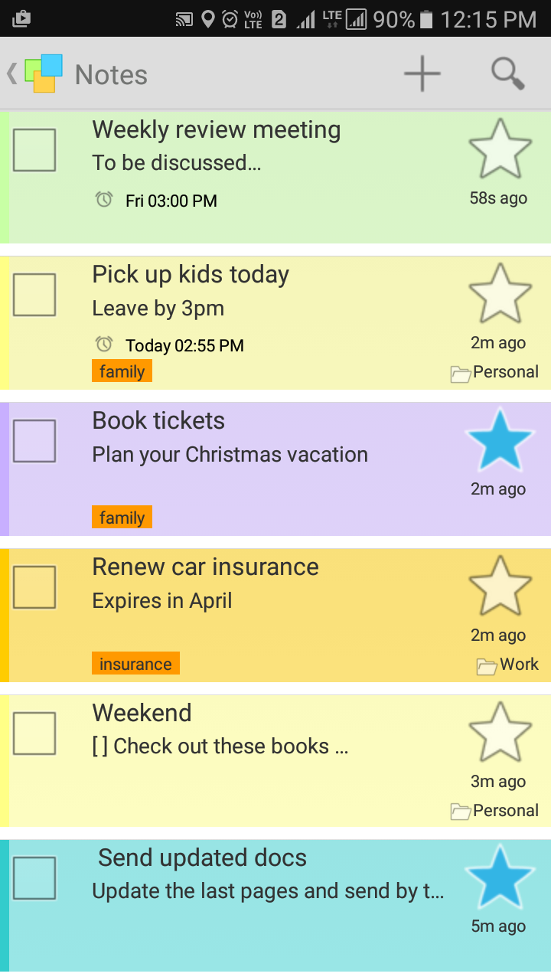Star the Pick up kids today note

[500, 294]
